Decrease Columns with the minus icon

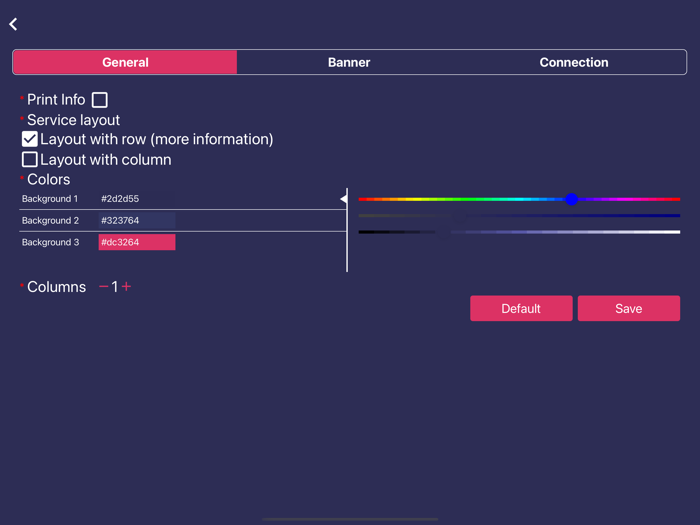[104, 287]
